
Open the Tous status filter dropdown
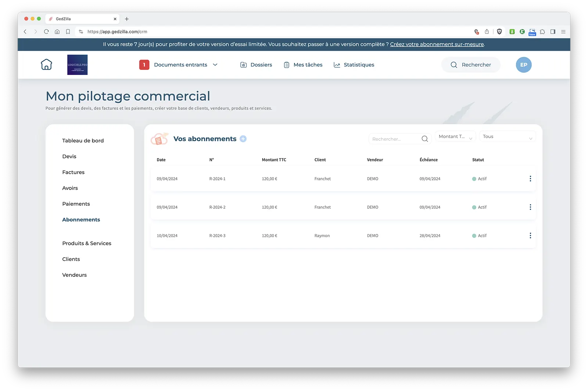[x=508, y=136]
